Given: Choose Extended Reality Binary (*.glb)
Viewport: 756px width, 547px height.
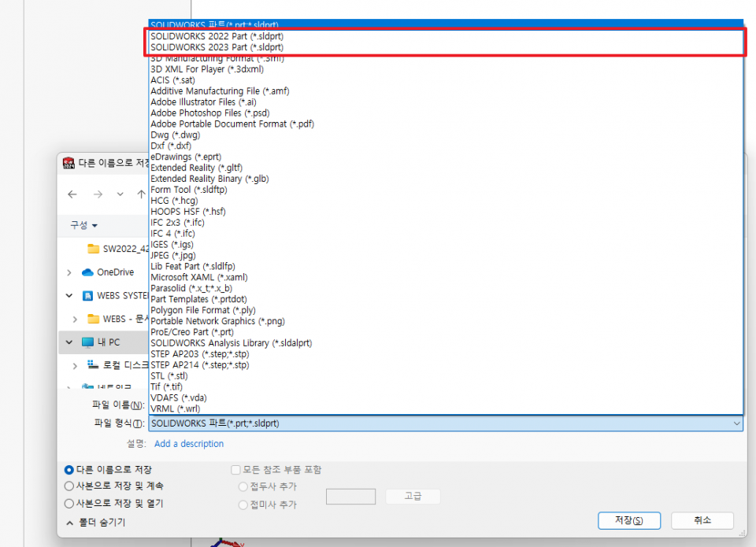Looking at the screenshot, I should pos(446,179).
